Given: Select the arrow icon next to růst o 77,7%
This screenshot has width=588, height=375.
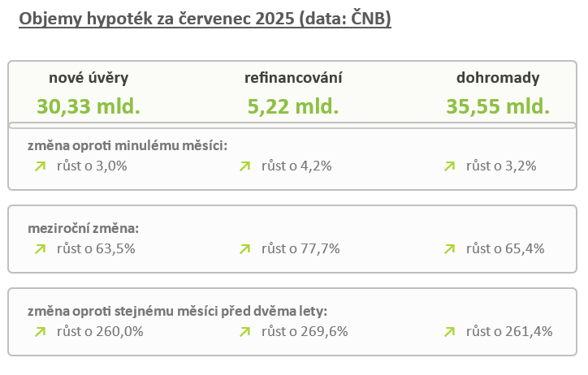Looking at the screenshot, I should pos(244,248).
